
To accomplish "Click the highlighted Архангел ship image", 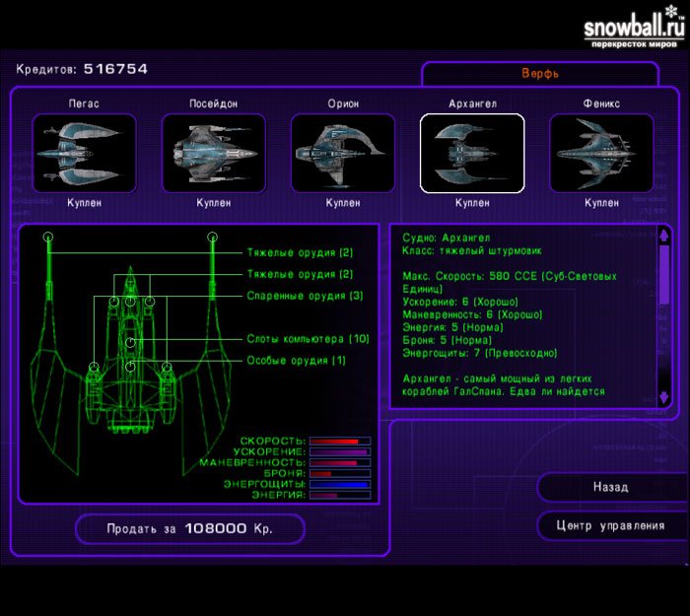I will pyautogui.click(x=472, y=153).
